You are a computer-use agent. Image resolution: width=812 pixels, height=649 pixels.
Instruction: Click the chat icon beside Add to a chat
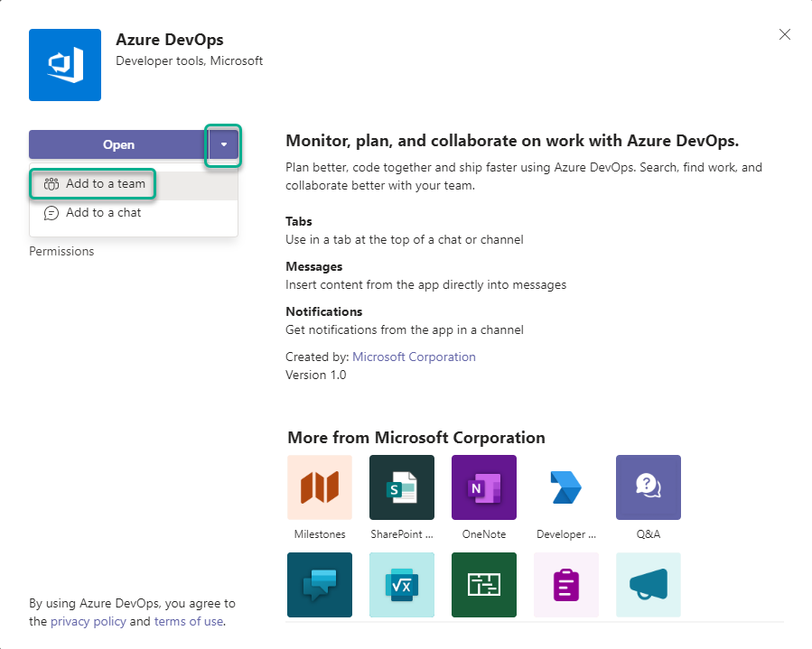[x=51, y=213]
